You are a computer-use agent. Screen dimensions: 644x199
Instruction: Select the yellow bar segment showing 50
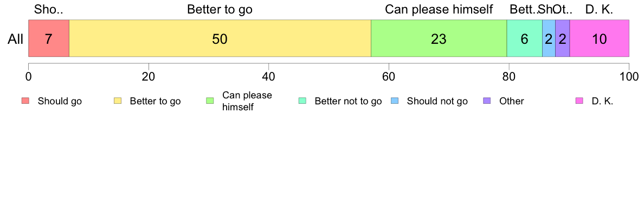pyautogui.click(x=220, y=38)
